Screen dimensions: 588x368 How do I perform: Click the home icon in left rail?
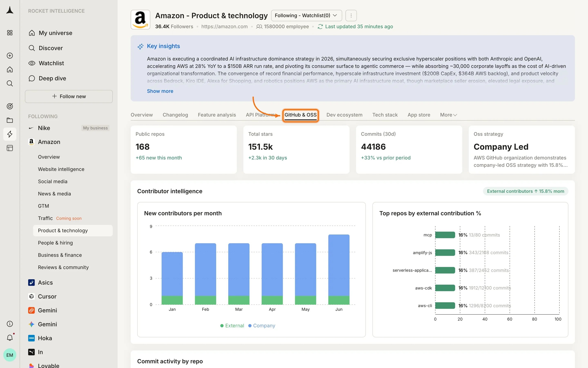point(10,70)
